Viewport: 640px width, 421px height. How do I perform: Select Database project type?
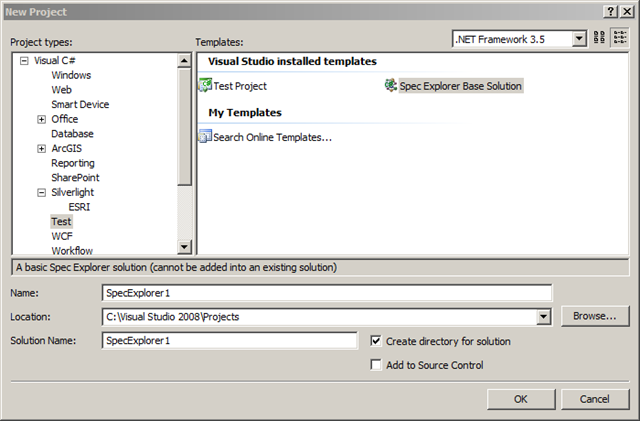(72, 134)
